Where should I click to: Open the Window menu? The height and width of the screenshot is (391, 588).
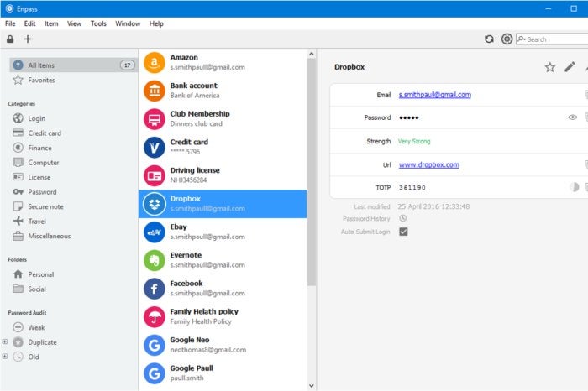[128, 23]
